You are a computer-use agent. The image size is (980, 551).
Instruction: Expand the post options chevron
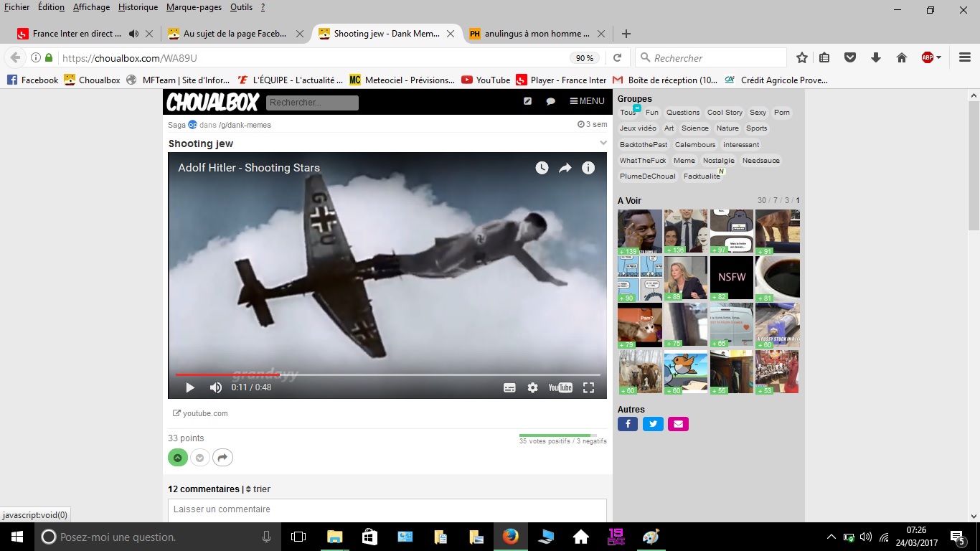603,143
